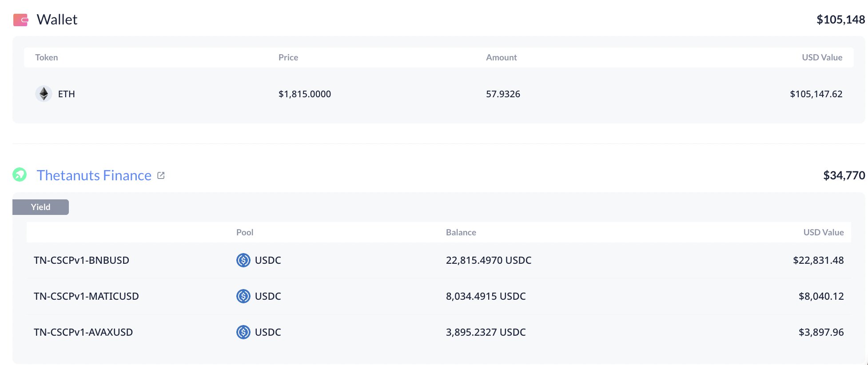Click the balance 8,034.4915 USDC

pos(486,296)
